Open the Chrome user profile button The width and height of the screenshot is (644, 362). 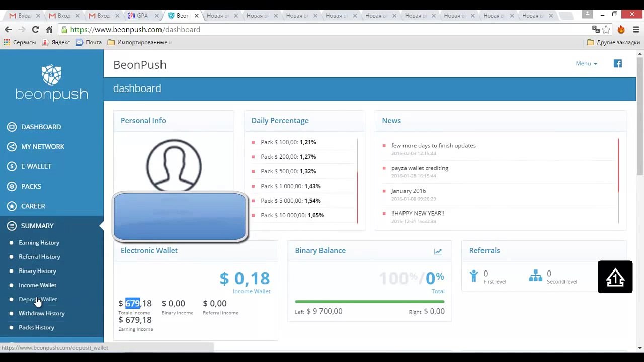[x=587, y=14]
